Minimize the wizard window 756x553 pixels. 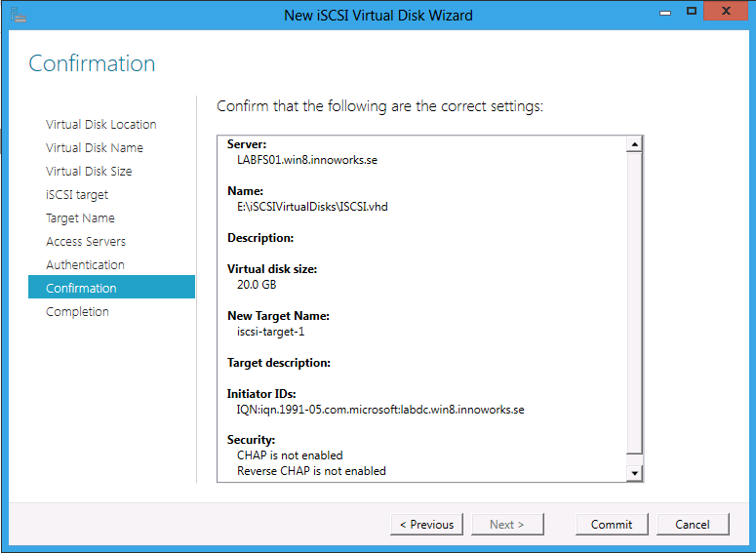click(665, 12)
